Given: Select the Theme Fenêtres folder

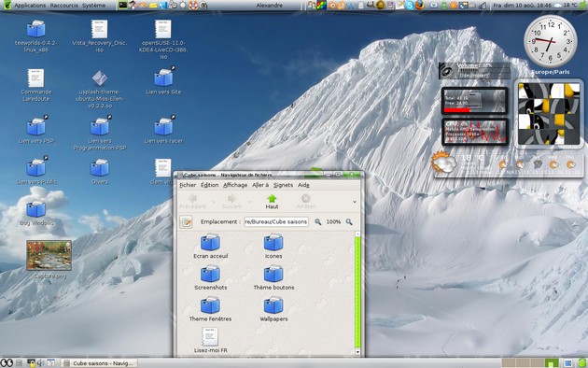Looking at the screenshot, I should click(210, 309).
